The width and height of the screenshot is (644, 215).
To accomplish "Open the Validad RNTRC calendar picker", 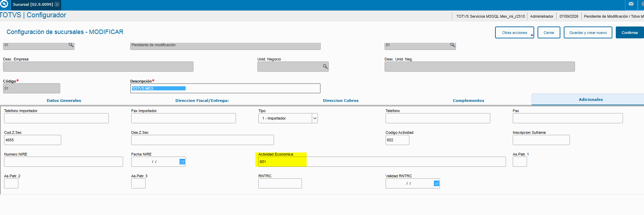I will pos(437,183).
